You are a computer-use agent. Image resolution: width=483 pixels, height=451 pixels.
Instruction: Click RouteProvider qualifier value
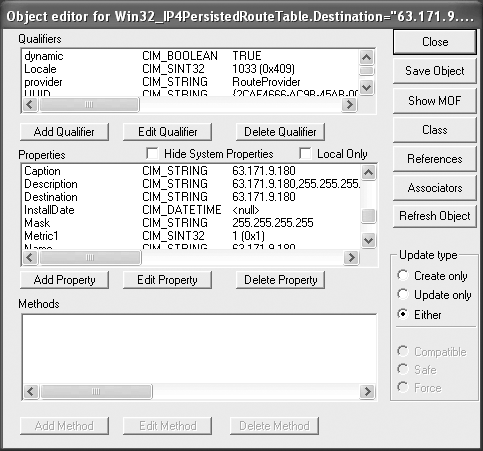click(266, 82)
